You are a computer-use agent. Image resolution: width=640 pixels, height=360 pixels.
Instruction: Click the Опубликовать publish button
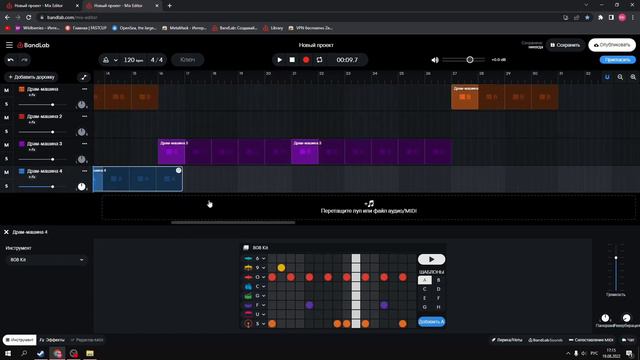tap(612, 45)
